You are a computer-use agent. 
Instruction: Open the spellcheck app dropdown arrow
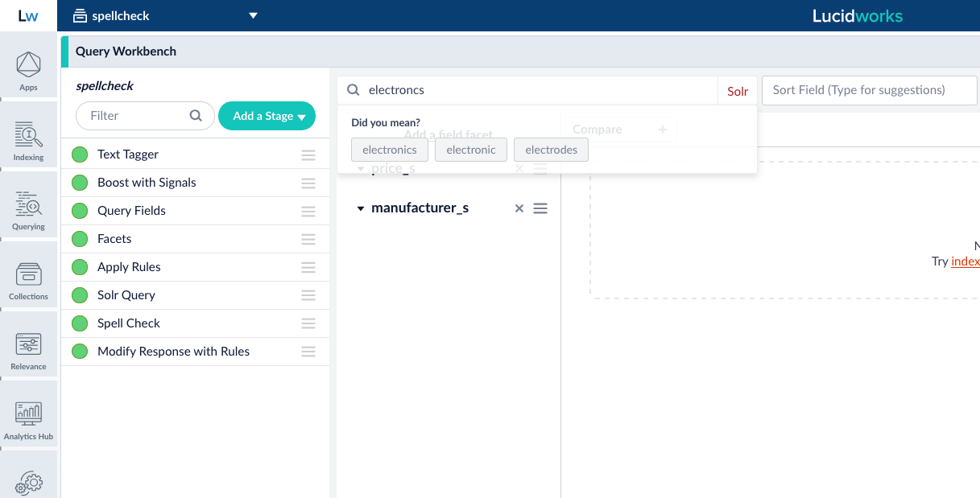253,15
